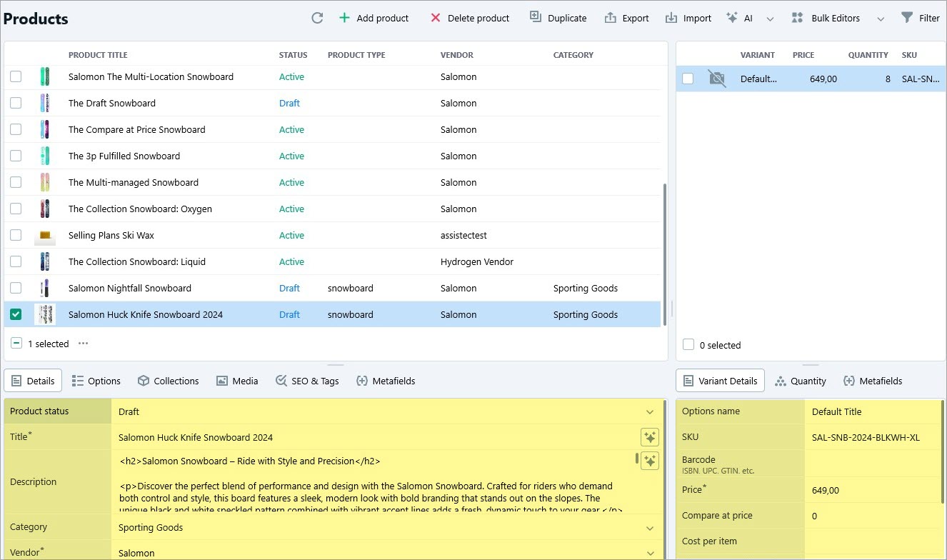
Task: Check the Salomon The Multi-Location Snowboard checkbox
Action: [16, 76]
